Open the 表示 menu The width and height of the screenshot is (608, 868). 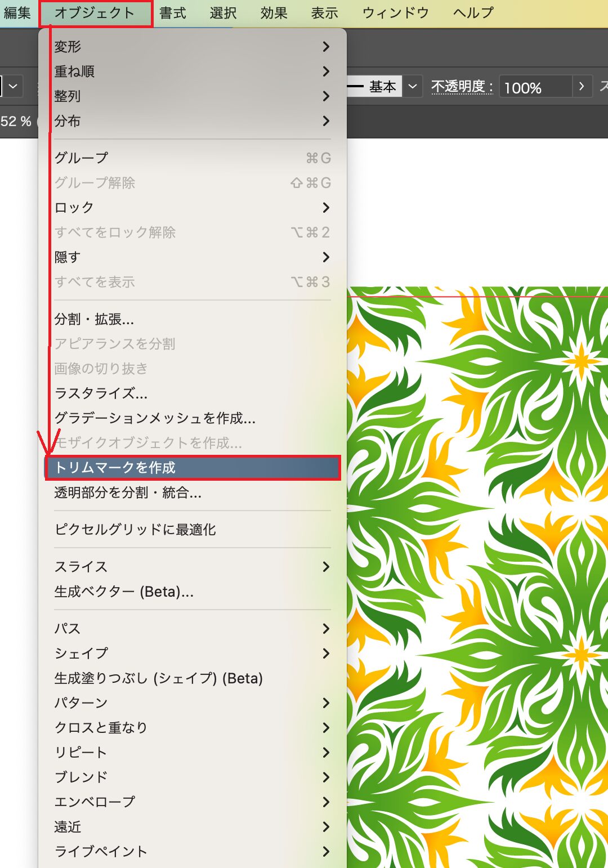click(324, 13)
